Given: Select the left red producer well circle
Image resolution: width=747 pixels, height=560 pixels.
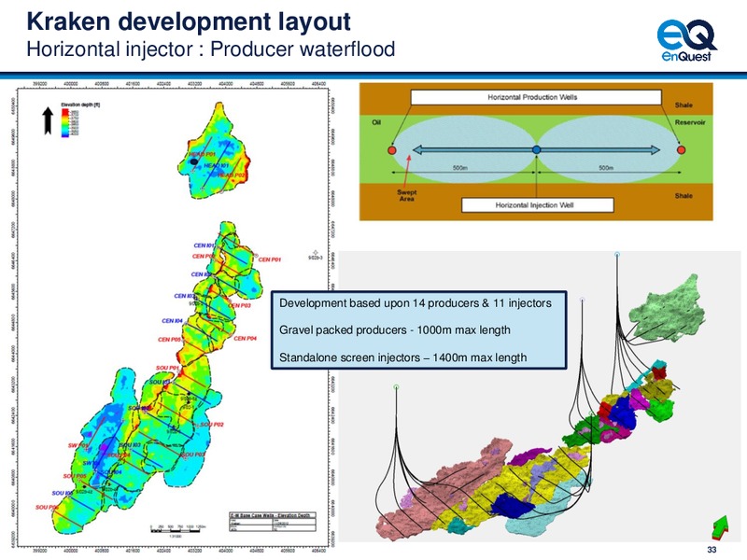Looking at the screenshot, I should [391, 150].
